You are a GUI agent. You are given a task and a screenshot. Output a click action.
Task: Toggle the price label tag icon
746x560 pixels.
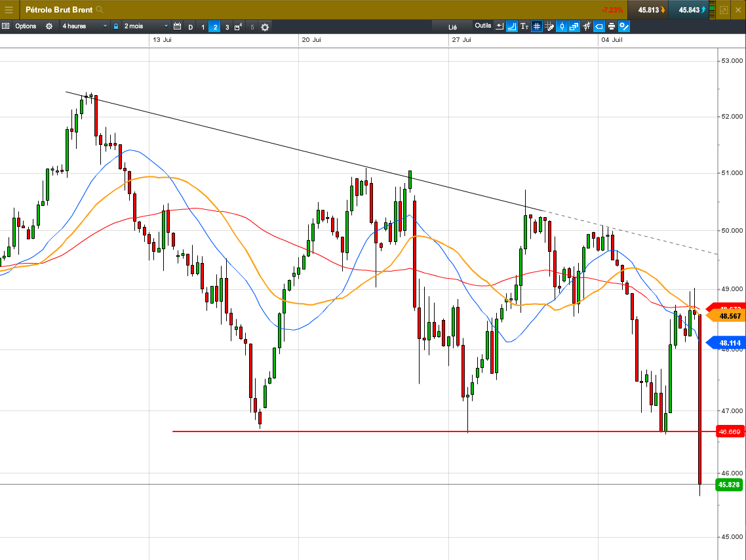click(x=599, y=26)
